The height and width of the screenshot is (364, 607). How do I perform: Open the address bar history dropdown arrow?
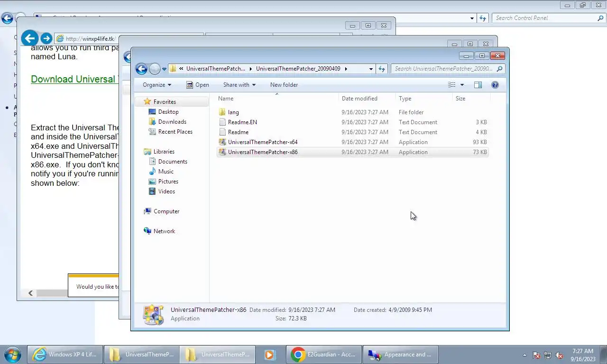point(371,69)
